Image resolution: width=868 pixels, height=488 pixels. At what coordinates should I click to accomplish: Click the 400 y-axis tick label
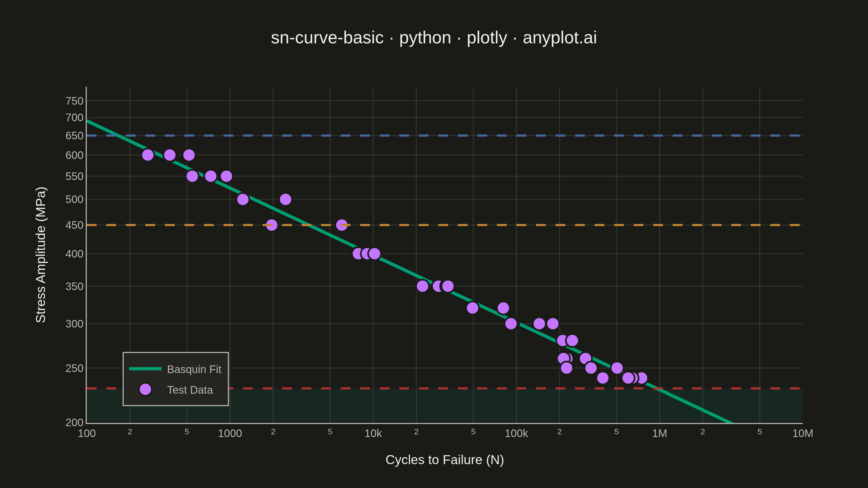point(74,254)
